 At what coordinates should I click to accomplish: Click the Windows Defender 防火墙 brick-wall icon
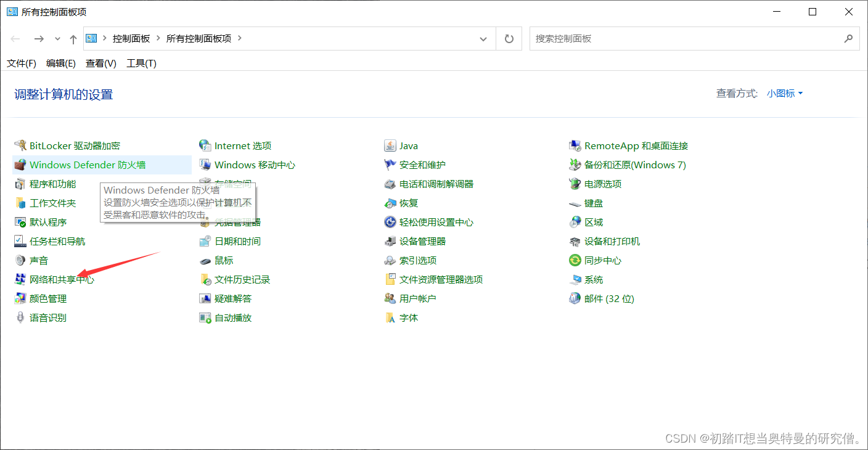20,165
